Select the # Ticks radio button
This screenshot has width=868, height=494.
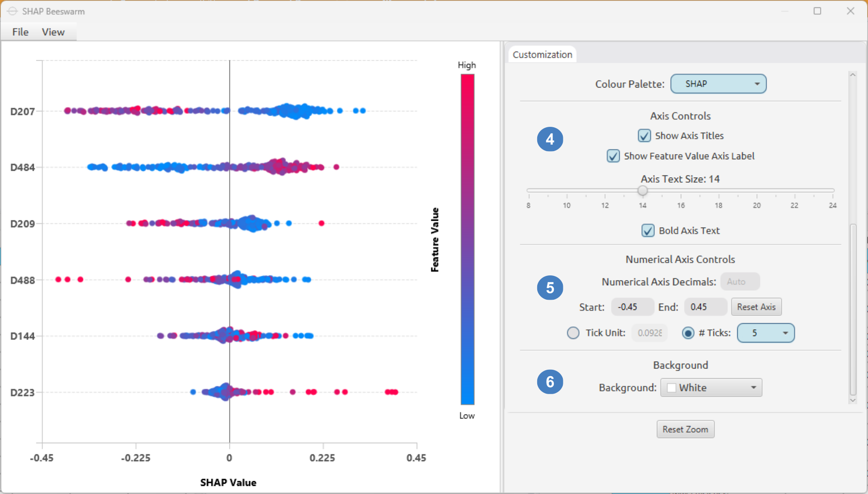(x=688, y=333)
